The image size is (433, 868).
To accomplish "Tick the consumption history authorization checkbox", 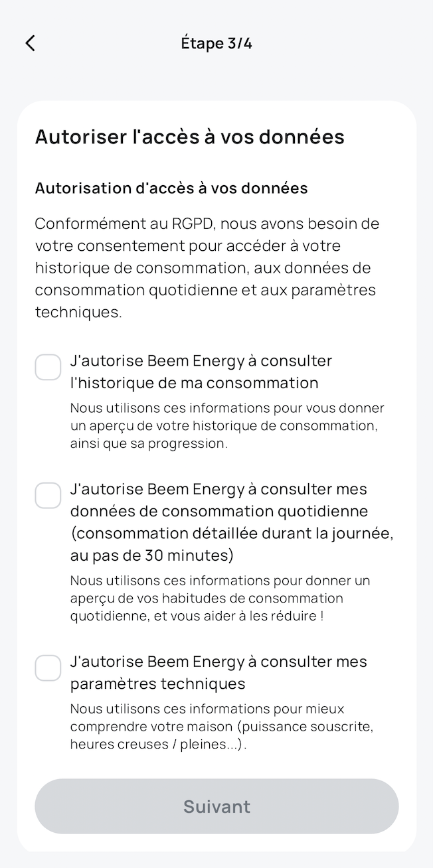I will 48,367.
